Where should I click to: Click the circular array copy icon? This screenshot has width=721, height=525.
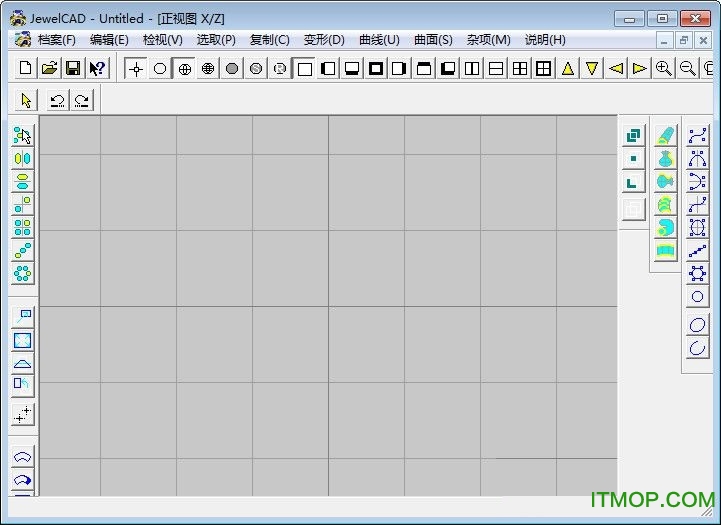(x=23, y=274)
